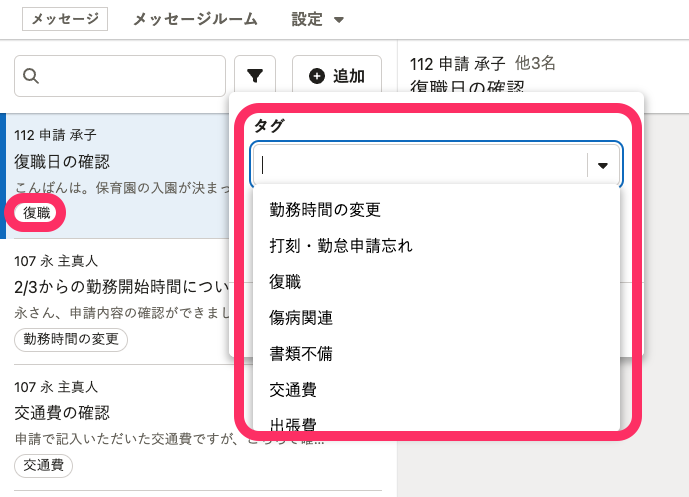The height and width of the screenshot is (497, 689).
Task: Click the funnel filter icon
Action: pos(255,76)
